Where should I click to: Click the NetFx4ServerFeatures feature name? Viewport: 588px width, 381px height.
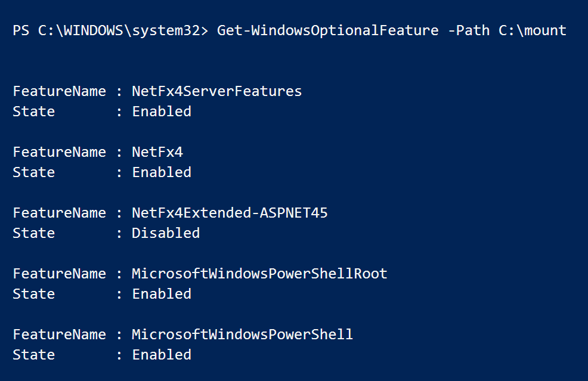pos(217,91)
